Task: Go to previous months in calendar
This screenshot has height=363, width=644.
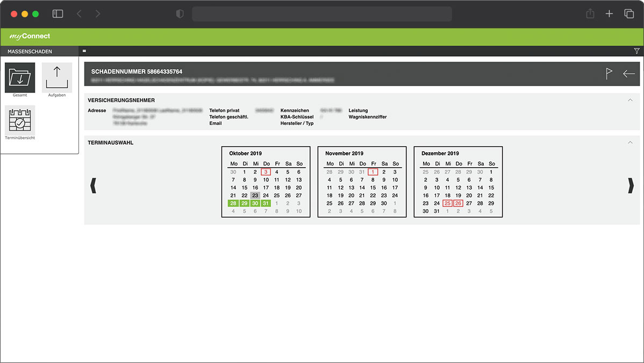Action: 93,186
